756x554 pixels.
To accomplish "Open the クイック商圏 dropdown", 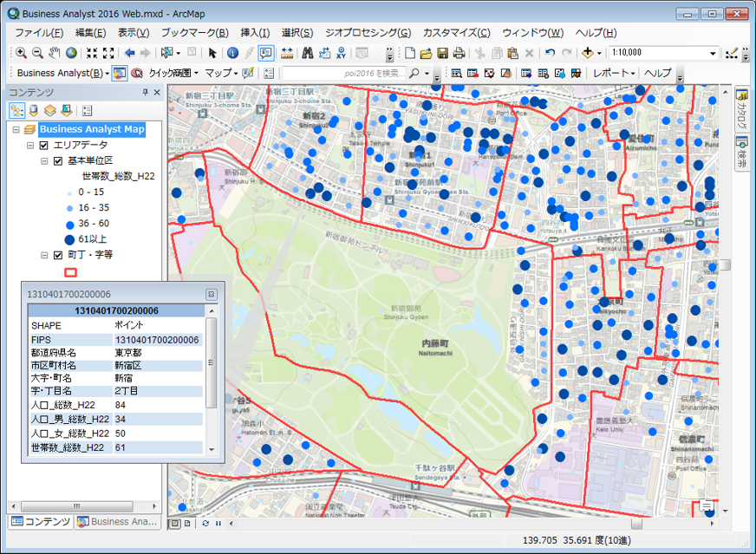I will 173,74.
